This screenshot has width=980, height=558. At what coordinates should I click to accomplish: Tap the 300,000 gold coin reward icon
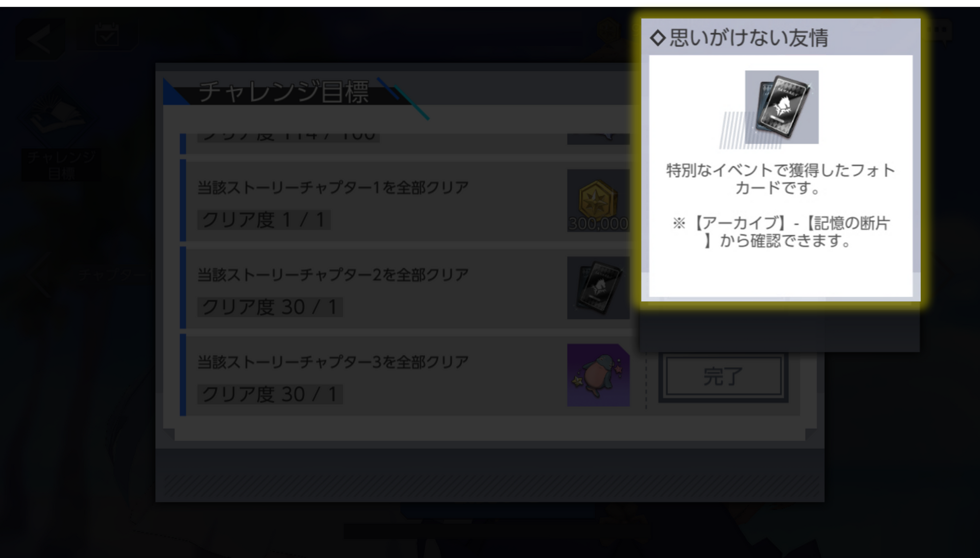(598, 200)
